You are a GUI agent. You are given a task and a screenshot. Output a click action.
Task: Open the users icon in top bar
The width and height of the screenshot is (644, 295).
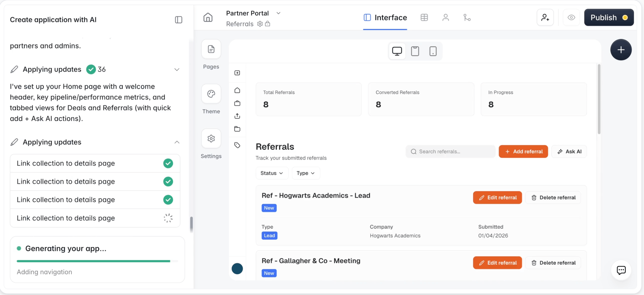[x=446, y=17]
